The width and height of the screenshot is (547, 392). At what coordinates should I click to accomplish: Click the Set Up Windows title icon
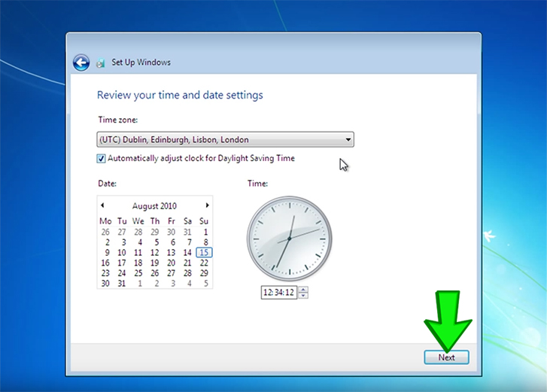pyautogui.click(x=101, y=62)
